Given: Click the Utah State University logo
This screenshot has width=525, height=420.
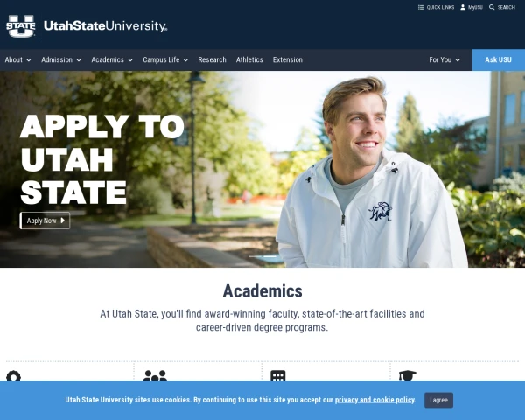Looking at the screenshot, I should (x=87, y=26).
